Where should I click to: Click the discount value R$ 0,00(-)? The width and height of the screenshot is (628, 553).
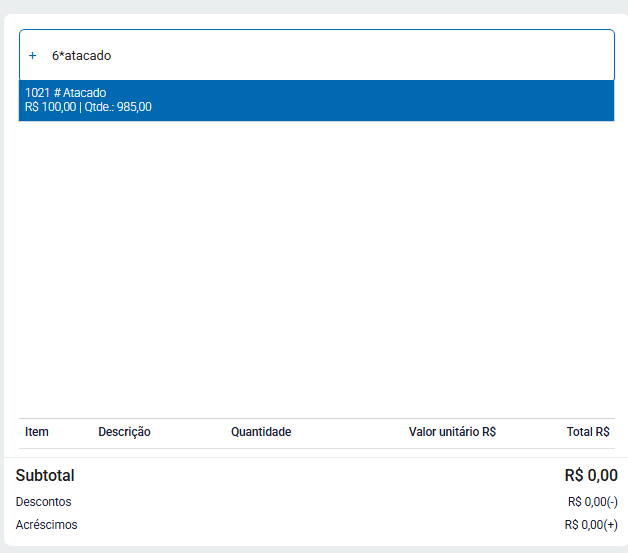point(590,502)
